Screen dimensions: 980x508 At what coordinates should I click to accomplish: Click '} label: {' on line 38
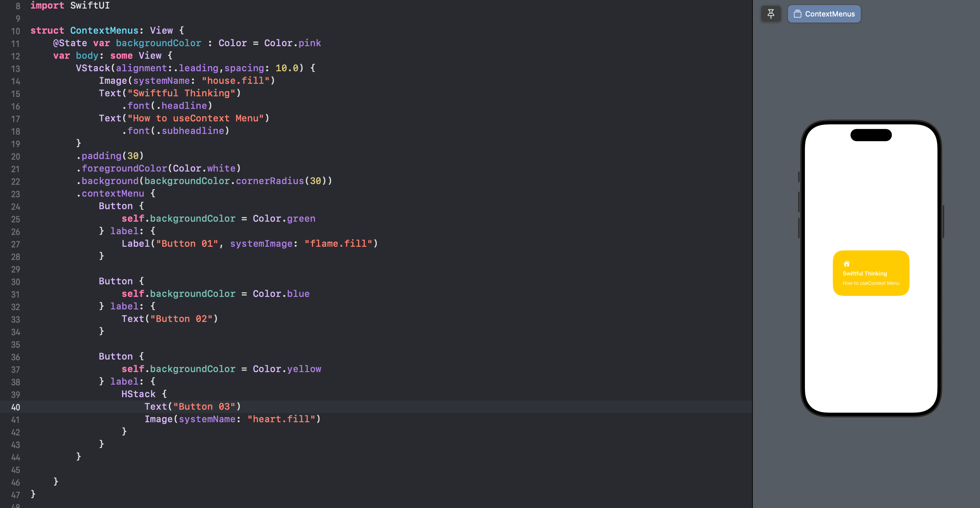(127, 382)
